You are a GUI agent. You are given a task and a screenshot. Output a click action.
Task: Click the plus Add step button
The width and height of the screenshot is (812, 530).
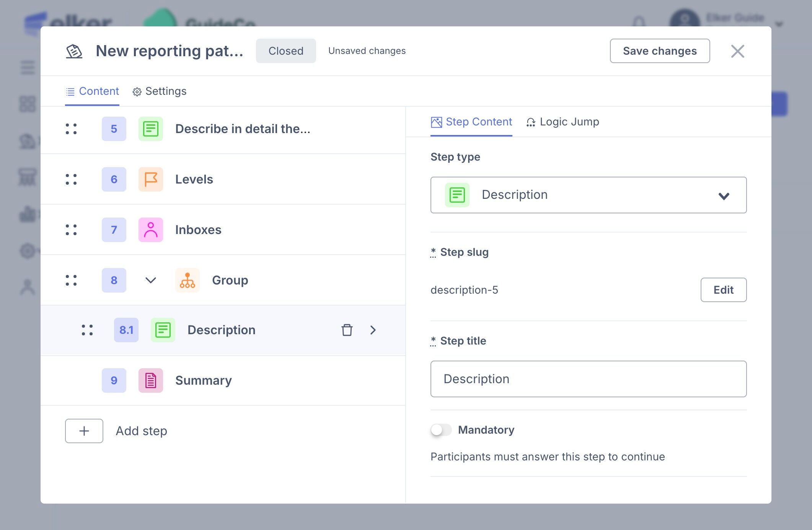[84, 431]
